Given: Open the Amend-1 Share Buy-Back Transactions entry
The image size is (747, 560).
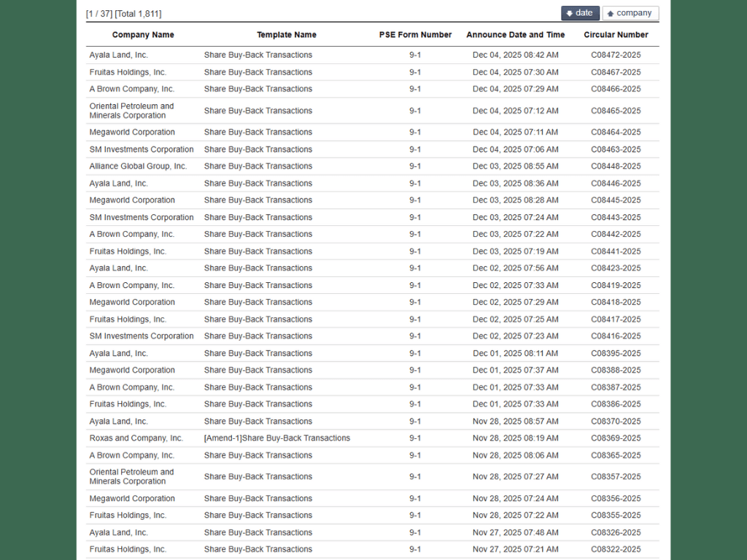Looking at the screenshot, I should click(x=276, y=438).
